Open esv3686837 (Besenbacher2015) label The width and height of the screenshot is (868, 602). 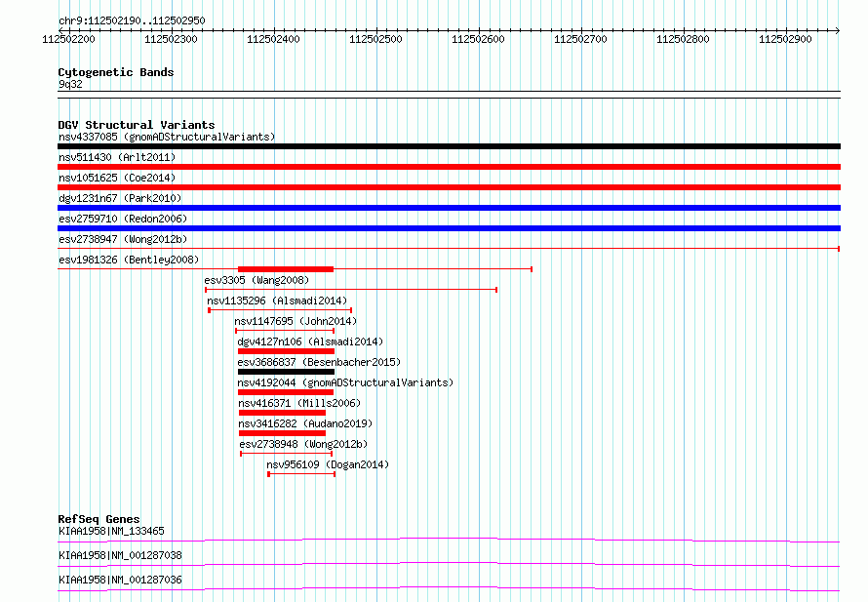319,362
